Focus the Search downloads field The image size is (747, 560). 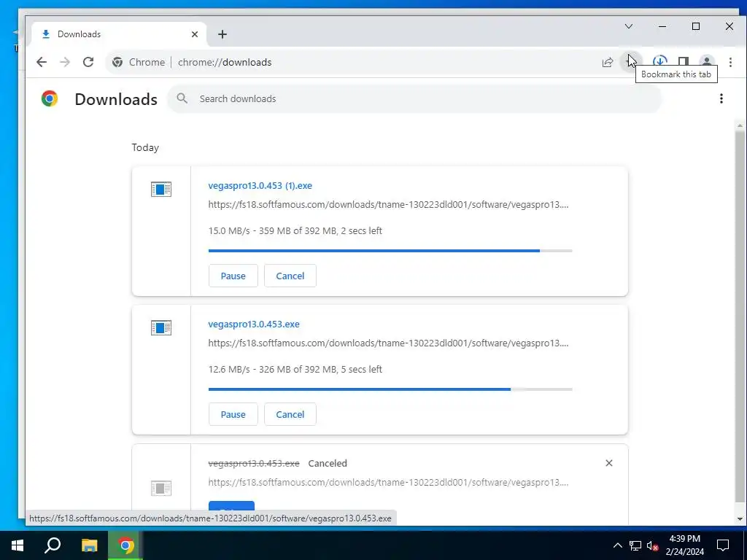[414, 98]
